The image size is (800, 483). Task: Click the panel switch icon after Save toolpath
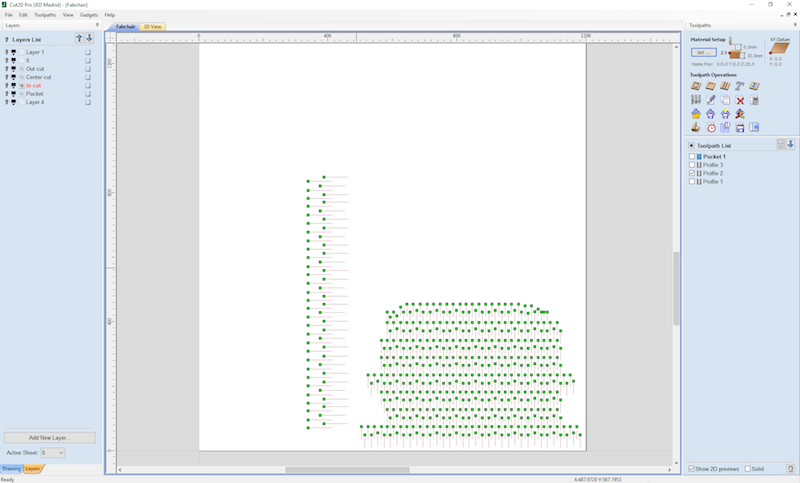click(754, 128)
